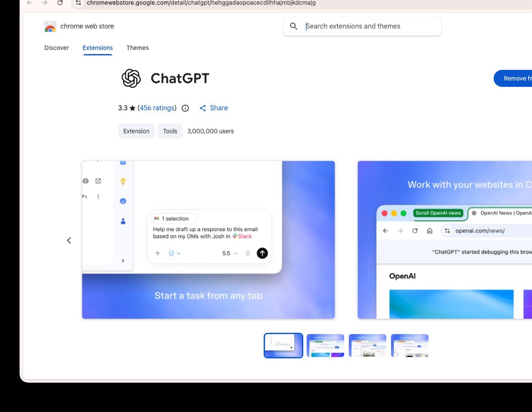Viewport: 532px width, 412px height.
Task: Click the Remove from Chrome button
Action: tap(513, 78)
